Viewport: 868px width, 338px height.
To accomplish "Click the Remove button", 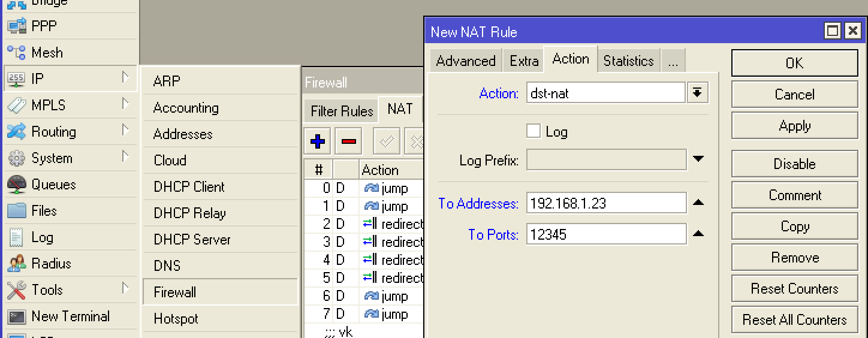I will 795,258.
